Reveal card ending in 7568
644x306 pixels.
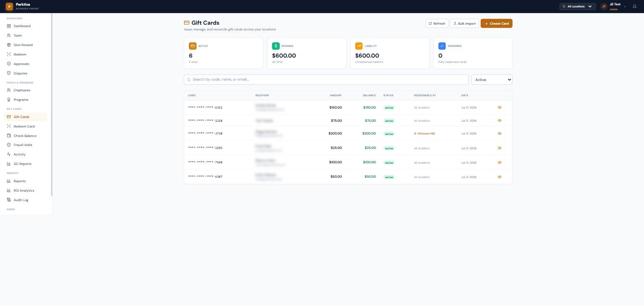499,162
